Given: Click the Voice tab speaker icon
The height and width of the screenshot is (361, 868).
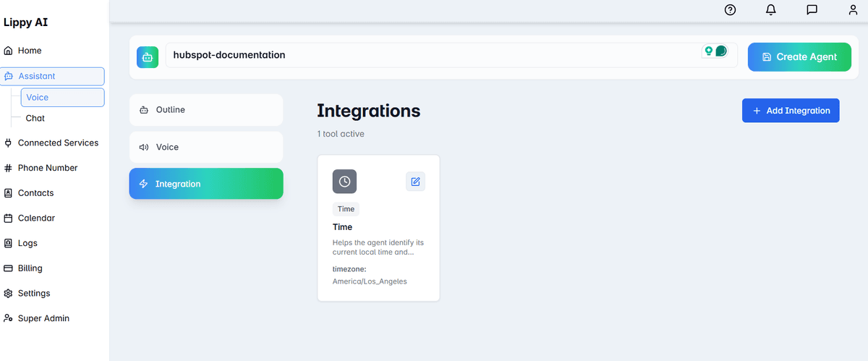Looking at the screenshot, I should [x=143, y=147].
